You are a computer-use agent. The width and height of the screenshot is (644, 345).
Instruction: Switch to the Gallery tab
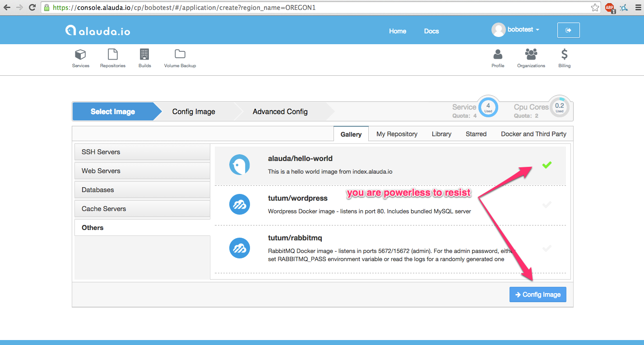[351, 134]
